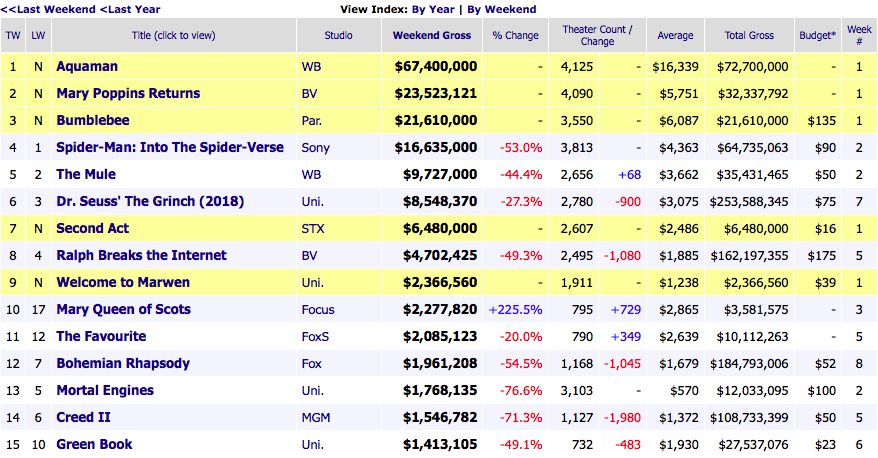Open the Second Act title link
Image resolution: width=878 pixels, height=458 pixels.
click(x=92, y=228)
